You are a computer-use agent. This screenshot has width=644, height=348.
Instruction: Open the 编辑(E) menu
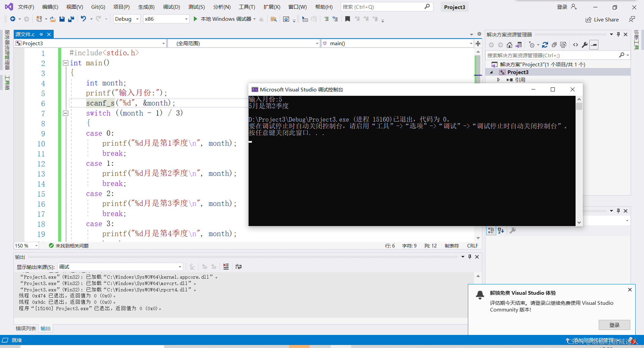tap(50, 7)
